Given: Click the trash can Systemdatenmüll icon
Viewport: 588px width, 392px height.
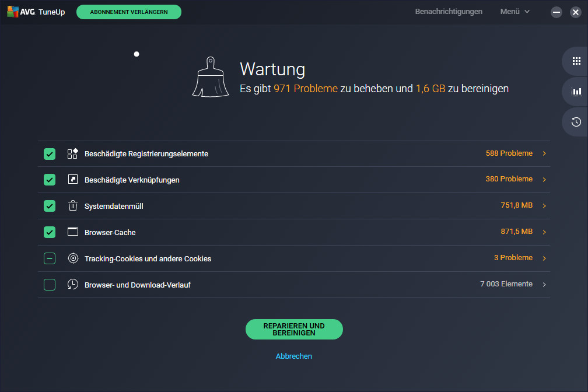Looking at the screenshot, I should coord(73,206).
